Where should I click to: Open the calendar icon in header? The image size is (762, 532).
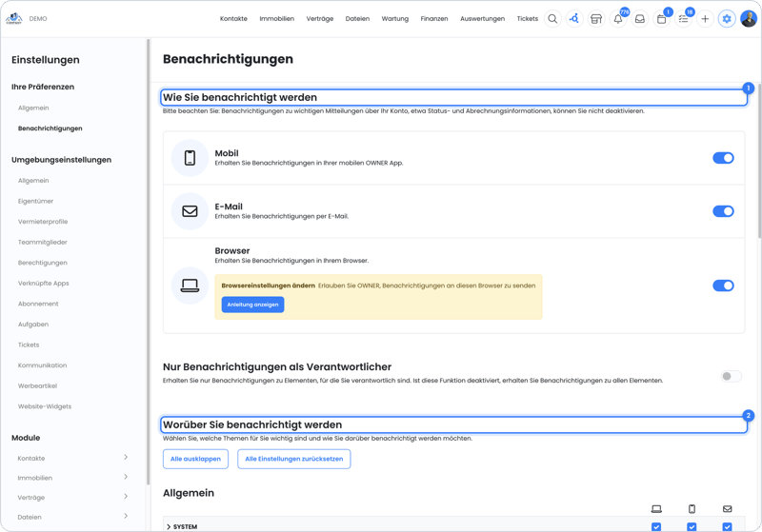[x=661, y=19]
